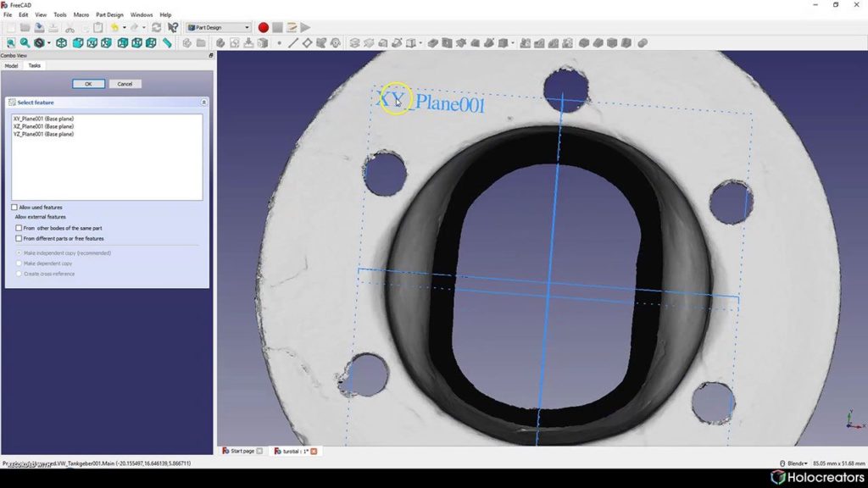868x488 pixels.
Task: Click the Cancel button
Action: (125, 84)
